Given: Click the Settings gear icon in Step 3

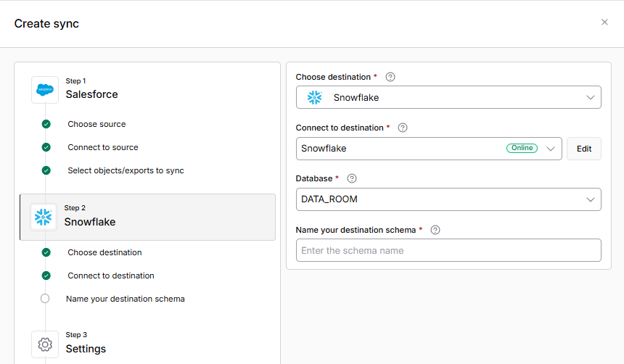Looking at the screenshot, I should (x=45, y=344).
